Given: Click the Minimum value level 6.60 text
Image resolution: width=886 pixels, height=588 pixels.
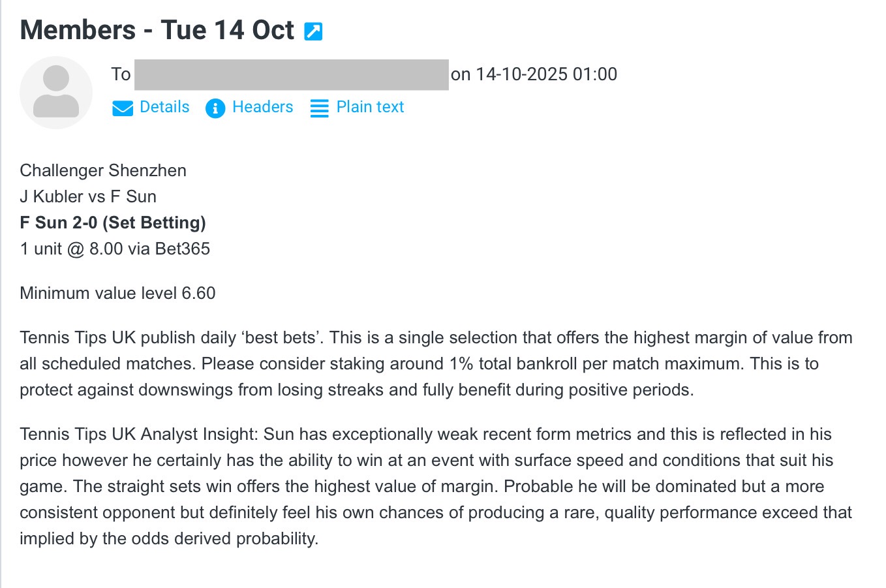Looking at the screenshot, I should (x=117, y=293).
